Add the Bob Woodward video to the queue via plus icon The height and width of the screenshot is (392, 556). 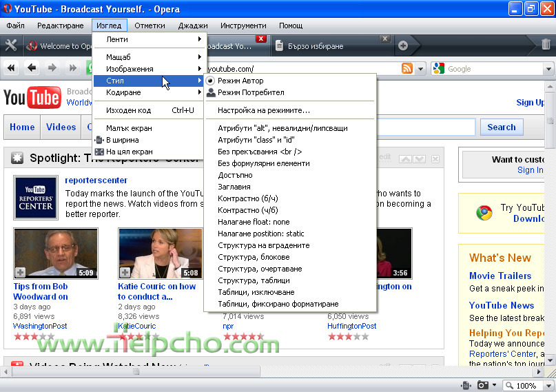pos(20,272)
